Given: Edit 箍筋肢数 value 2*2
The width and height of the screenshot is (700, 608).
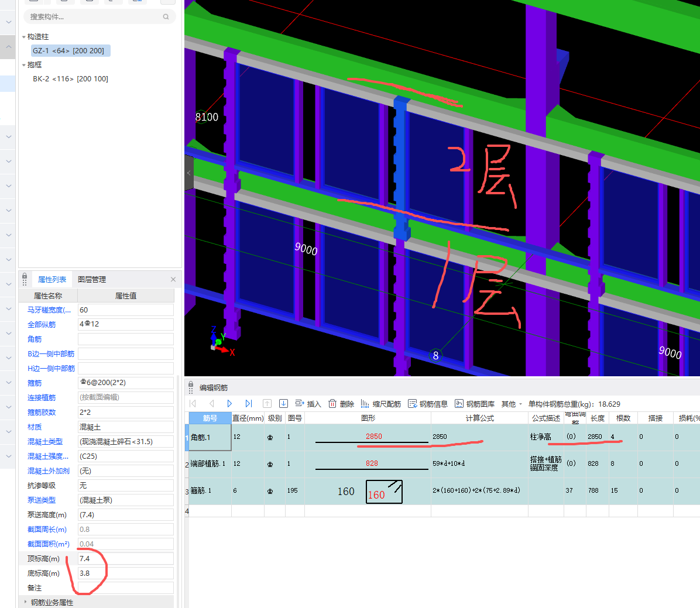Looking at the screenshot, I should [x=125, y=413].
